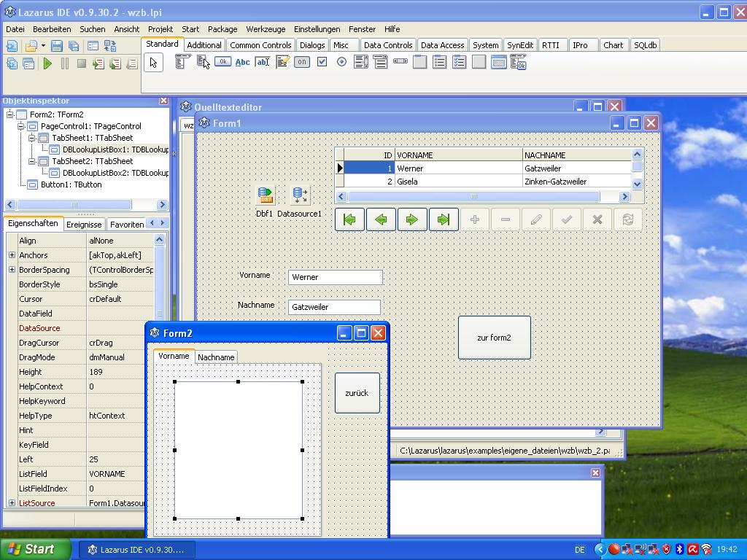Select the TRadioButton component in the palette
Viewport: 747px width, 560px height.
pyautogui.click(x=341, y=63)
